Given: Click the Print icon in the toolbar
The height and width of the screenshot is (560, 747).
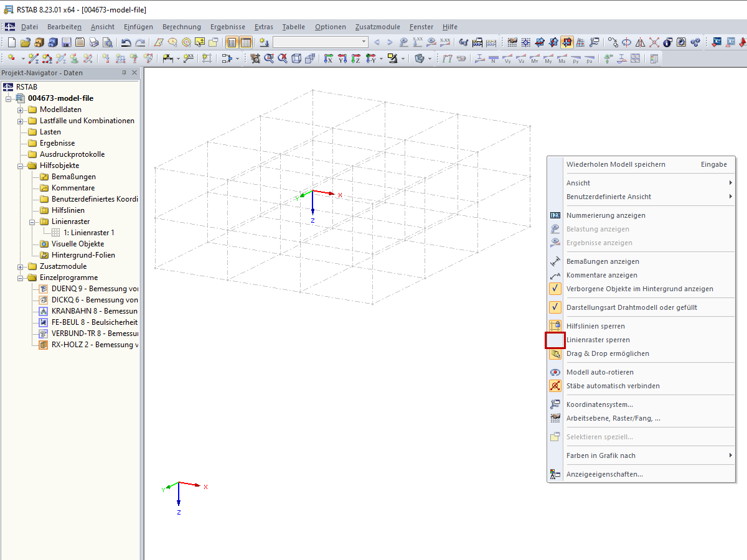Looking at the screenshot, I should [x=94, y=42].
